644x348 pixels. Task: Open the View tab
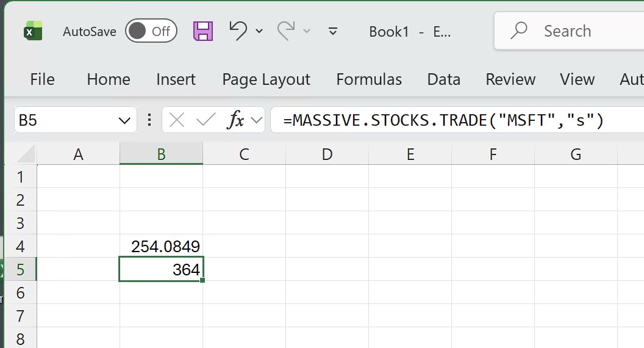(577, 79)
